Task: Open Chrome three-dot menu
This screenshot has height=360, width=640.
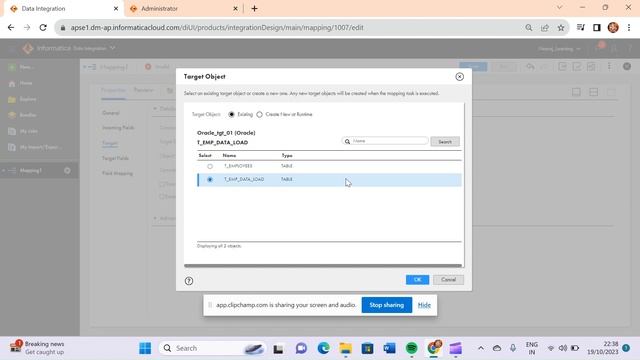Action: tap(629, 27)
